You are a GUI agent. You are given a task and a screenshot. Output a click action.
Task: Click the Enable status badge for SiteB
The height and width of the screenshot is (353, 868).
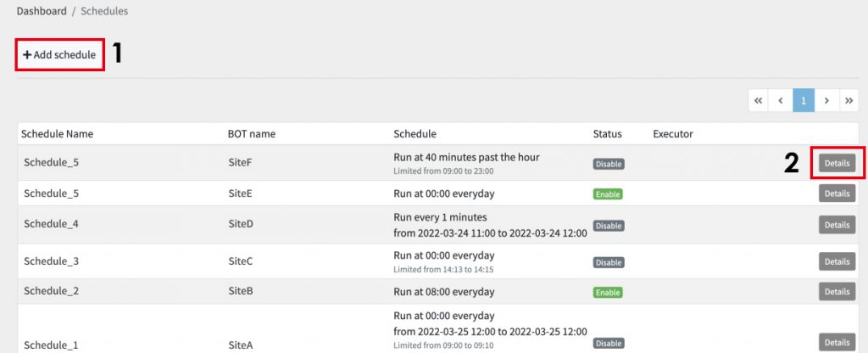tap(608, 292)
